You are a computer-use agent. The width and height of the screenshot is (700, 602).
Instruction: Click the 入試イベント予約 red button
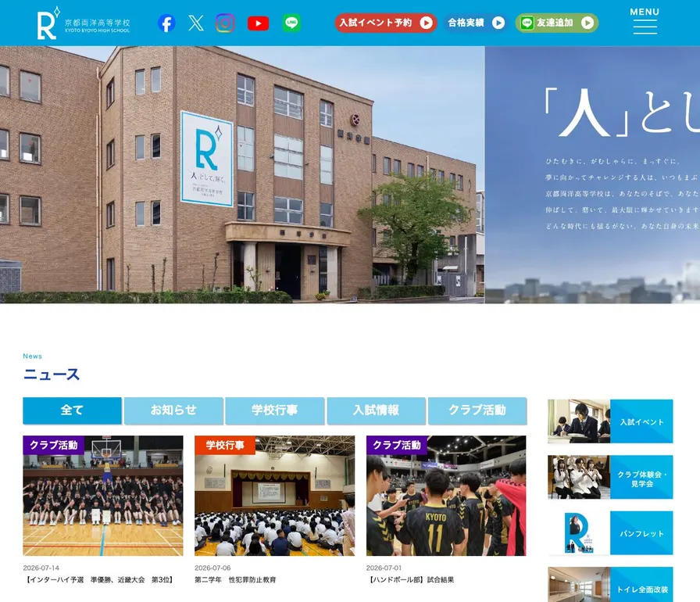point(386,23)
